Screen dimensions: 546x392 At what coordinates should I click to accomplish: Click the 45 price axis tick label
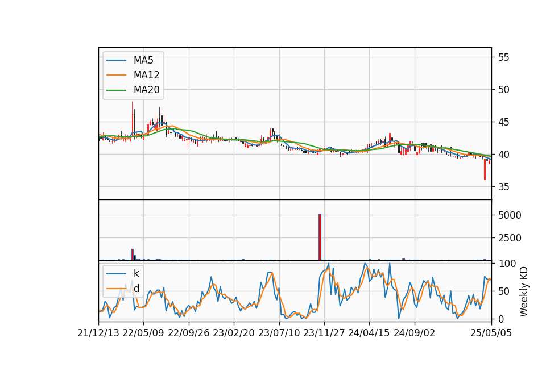click(503, 122)
